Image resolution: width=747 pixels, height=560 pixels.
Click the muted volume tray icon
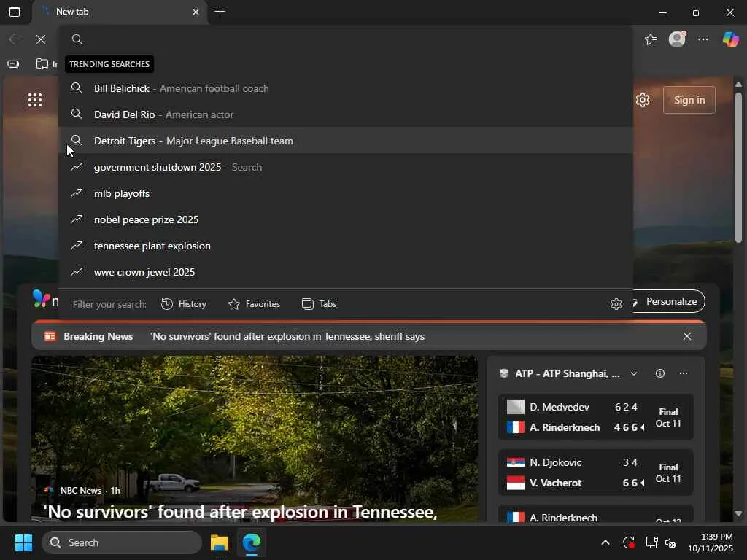tap(671, 542)
